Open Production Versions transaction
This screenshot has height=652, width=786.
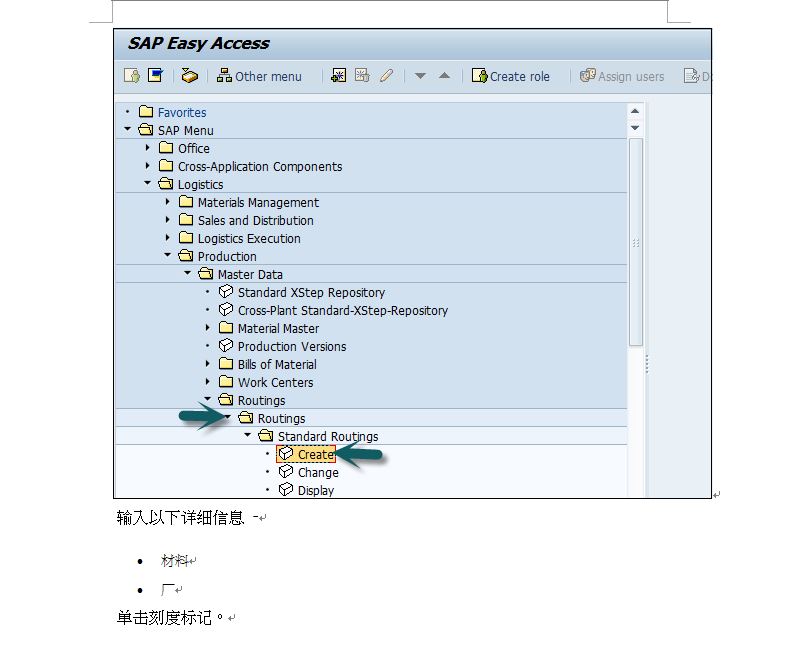point(283,346)
